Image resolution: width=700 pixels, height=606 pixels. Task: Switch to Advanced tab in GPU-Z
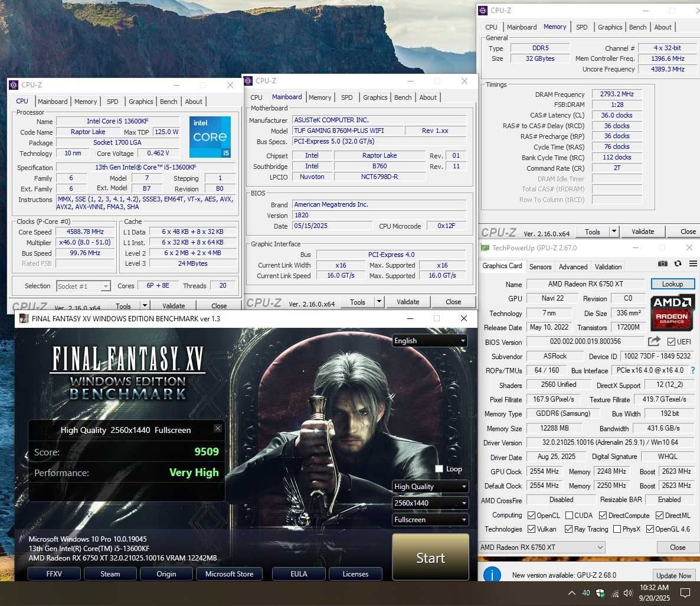573,266
